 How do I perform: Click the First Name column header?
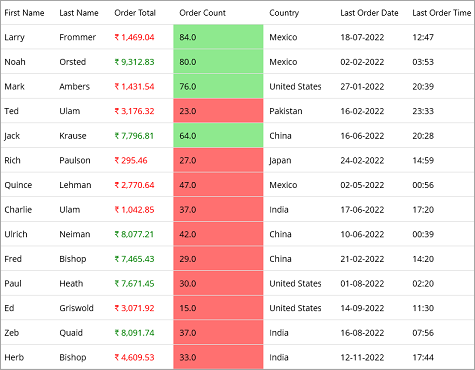[x=24, y=13]
